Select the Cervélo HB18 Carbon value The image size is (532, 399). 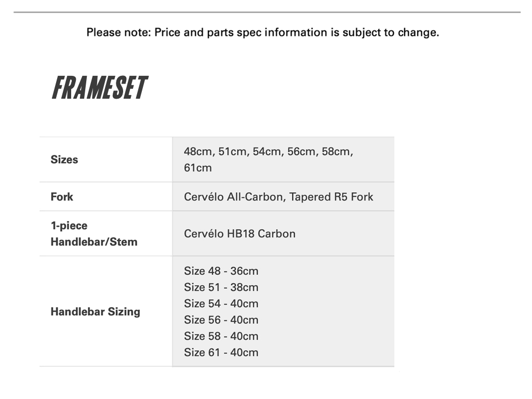[240, 233]
